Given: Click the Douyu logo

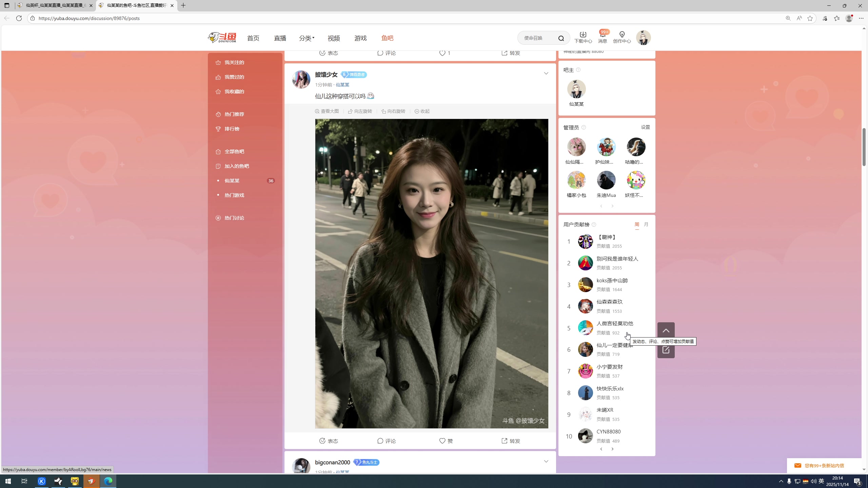Looking at the screenshot, I should click(x=222, y=37).
